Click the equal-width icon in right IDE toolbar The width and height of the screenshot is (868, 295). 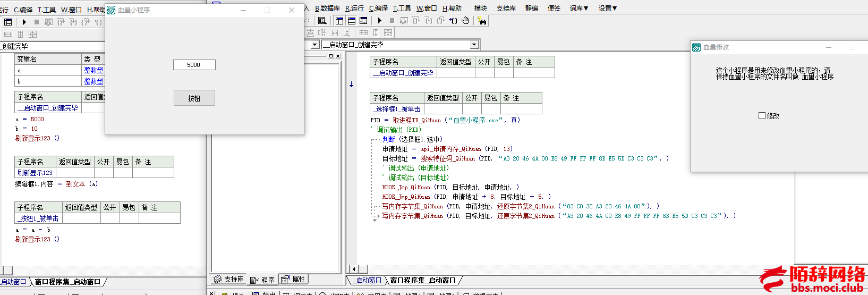pyautogui.click(x=363, y=33)
